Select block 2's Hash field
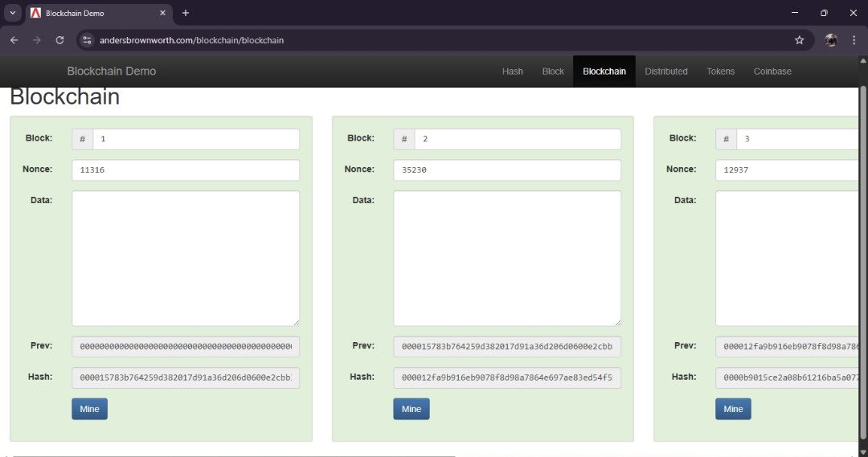This screenshot has width=868, height=457. pos(507,377)
